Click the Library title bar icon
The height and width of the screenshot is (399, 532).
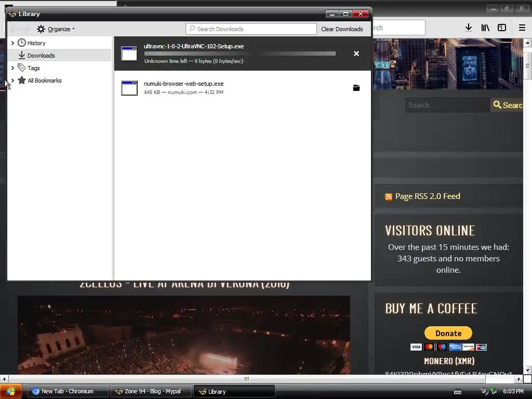point(12,14)
